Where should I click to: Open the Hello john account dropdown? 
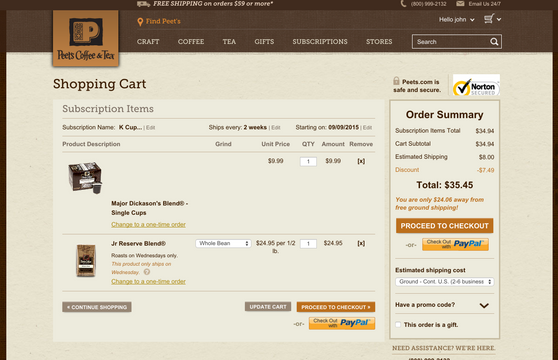pos(456,20)
